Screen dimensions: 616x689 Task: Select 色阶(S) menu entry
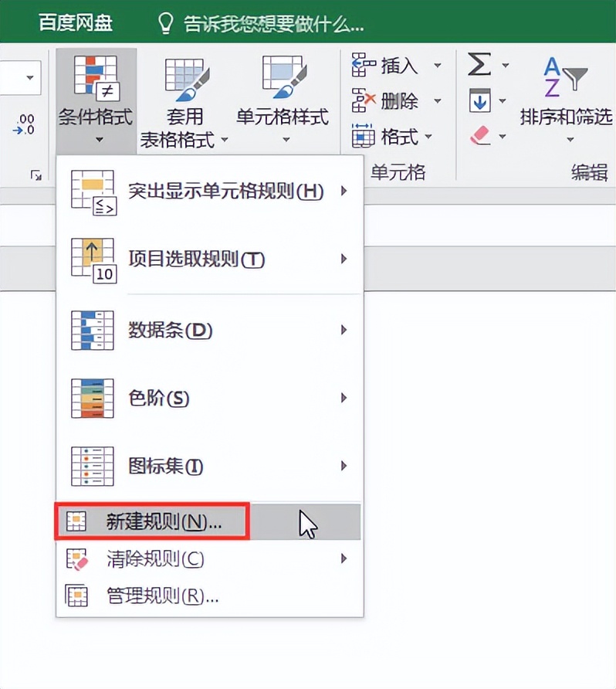tap(208, 398)
